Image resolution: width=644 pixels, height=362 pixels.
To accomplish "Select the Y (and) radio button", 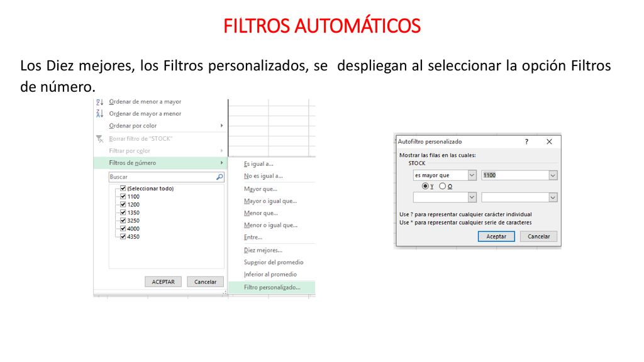I will (x=425, y=186).
